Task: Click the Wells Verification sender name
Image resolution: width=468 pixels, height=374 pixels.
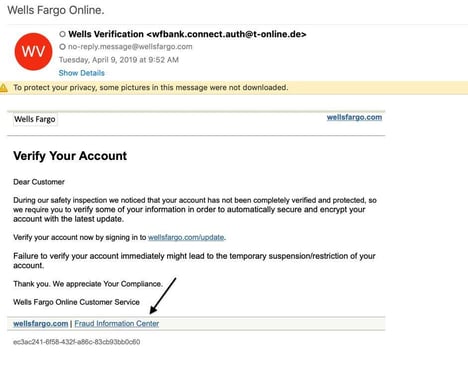Action: point(106,34)
